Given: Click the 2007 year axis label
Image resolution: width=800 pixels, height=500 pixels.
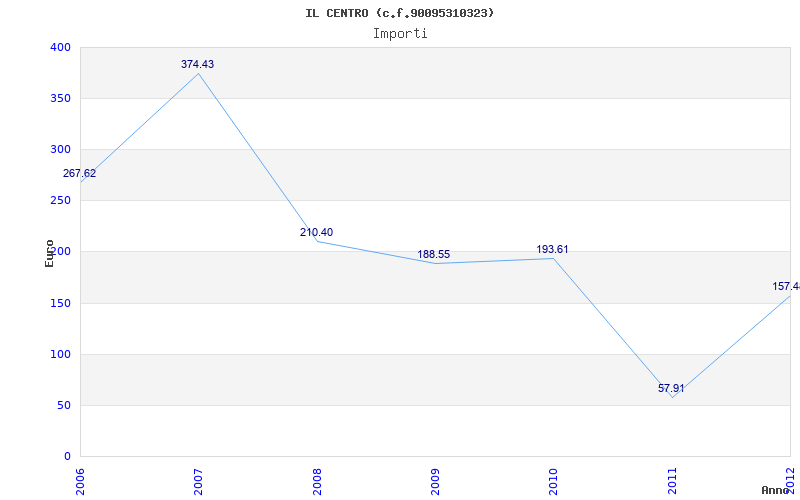Looking at the screenshot, I should click(198, 481).
